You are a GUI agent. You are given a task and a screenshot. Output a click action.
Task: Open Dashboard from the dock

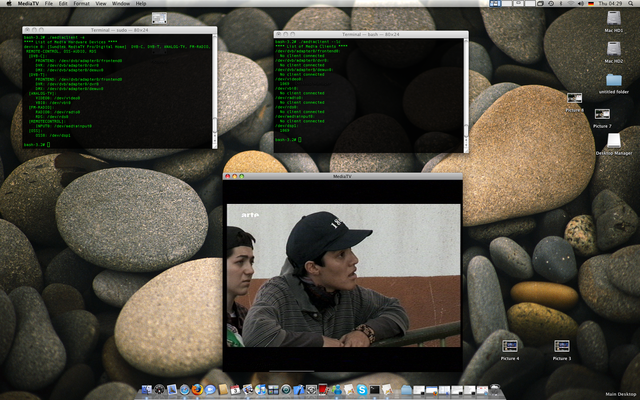tap(159, 390)
